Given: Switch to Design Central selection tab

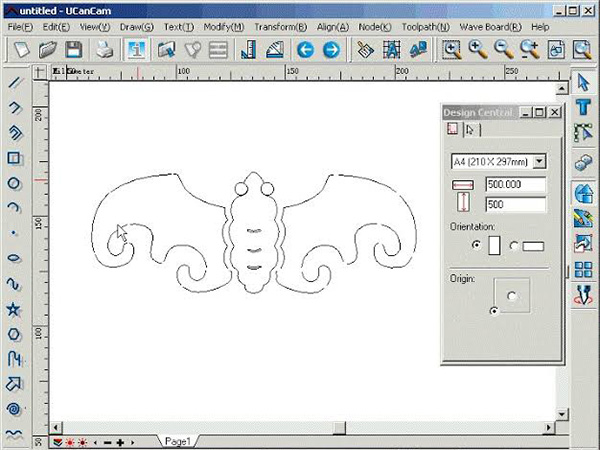Looking at the screenshot, I should (472, 130).
